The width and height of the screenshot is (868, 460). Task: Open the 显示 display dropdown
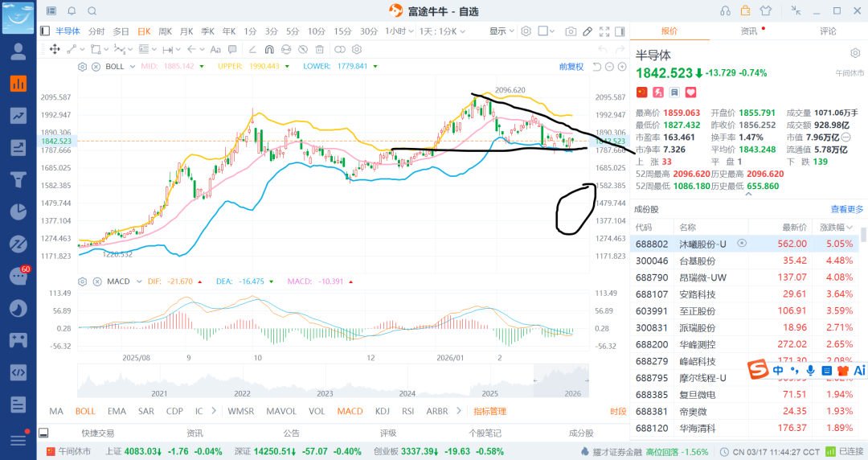(x=502, y=31)
